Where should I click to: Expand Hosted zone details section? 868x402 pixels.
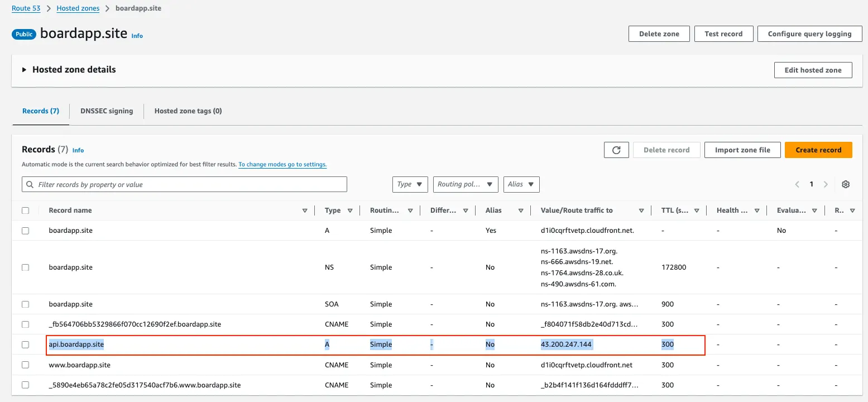pyautogui.click(x=25, y=70)
